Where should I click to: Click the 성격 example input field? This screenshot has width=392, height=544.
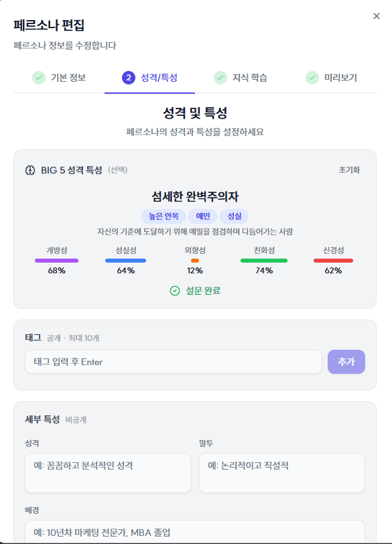(107, 473)
